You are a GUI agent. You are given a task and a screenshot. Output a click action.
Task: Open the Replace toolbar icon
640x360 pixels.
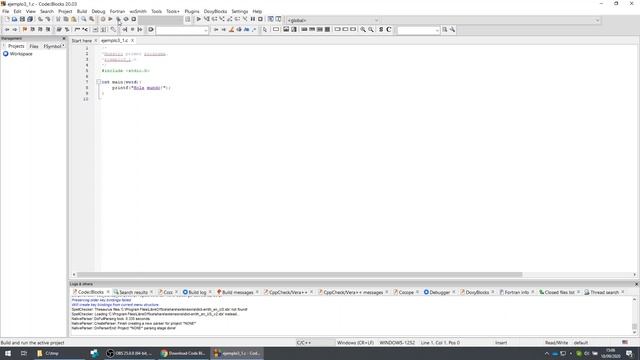[91, 19]
